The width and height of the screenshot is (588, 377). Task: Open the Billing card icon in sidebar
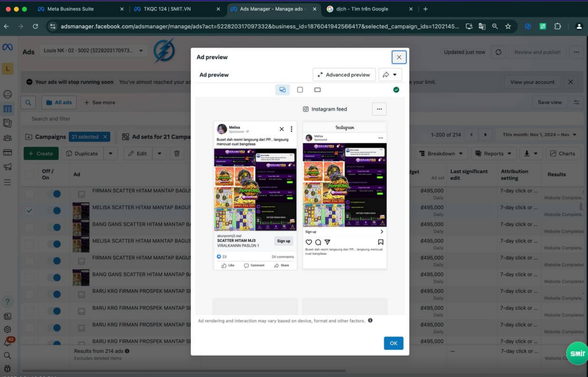point(8,152)
